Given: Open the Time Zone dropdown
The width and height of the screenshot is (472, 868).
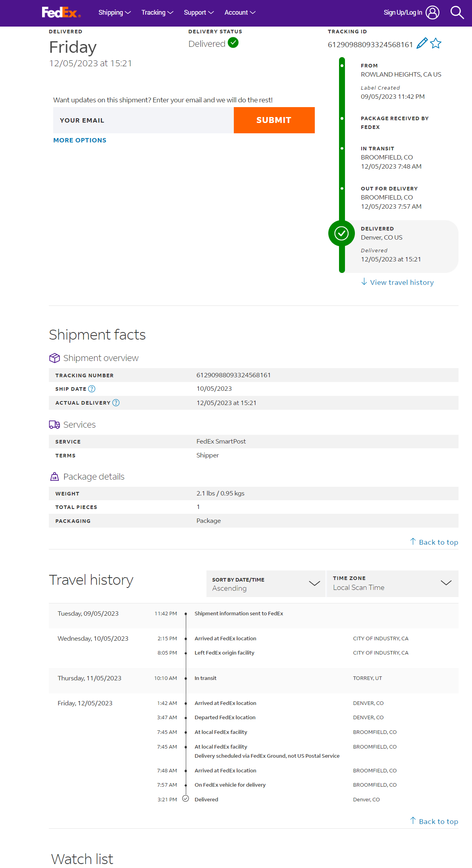Looking at the screenshot, I should click(x=392, y=584).
